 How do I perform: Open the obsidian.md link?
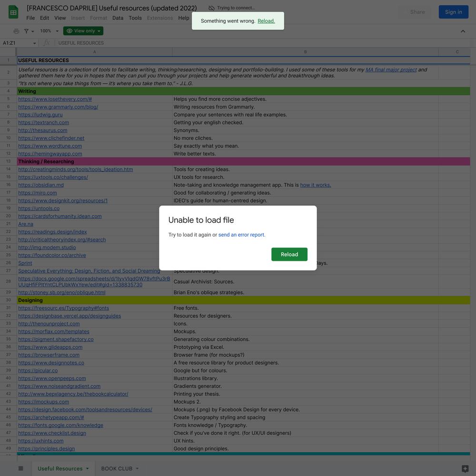[41, 185]
